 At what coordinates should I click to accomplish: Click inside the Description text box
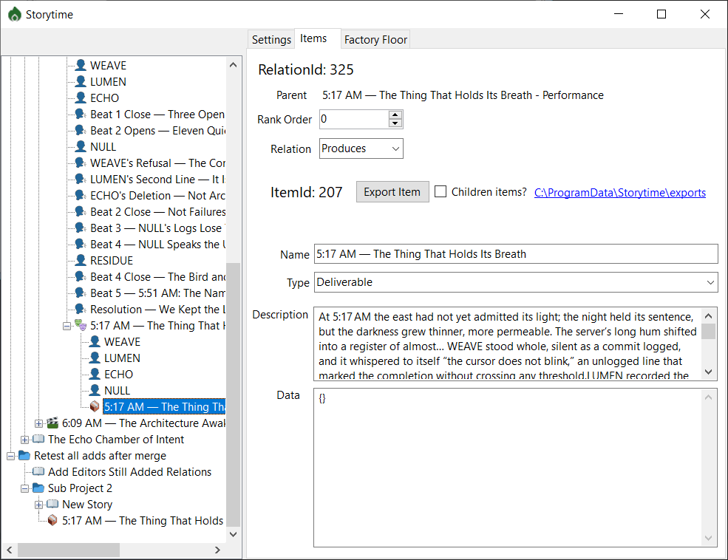coord(508,343)
